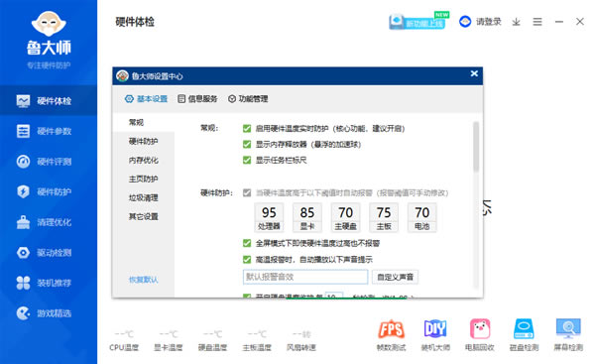
Task: Uncheck 启用硬件温度实时防护 checkbox
Action: click(247, 129)
